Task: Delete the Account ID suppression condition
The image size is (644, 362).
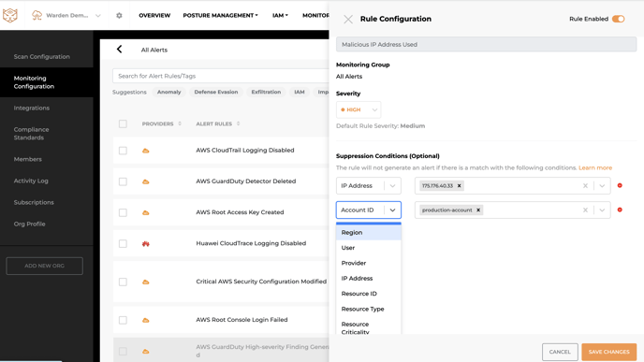Action: [620, 210]
